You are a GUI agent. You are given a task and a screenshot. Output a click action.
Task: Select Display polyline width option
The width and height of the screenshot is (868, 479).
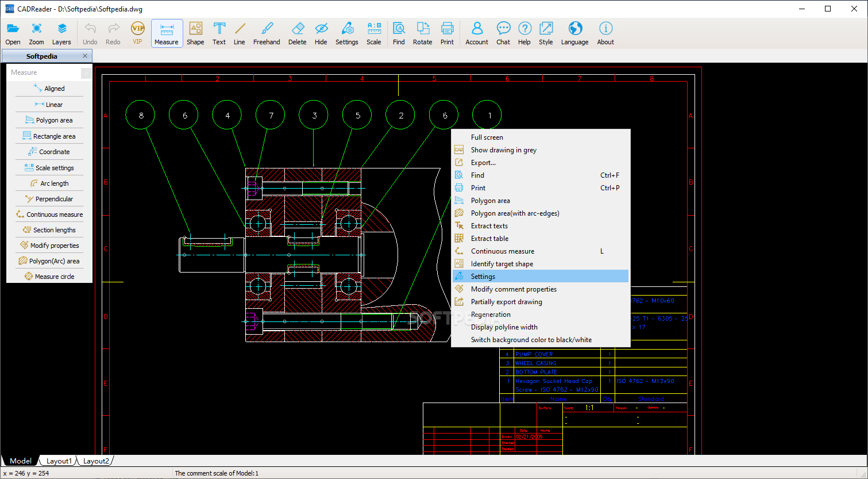click(541, 327)
